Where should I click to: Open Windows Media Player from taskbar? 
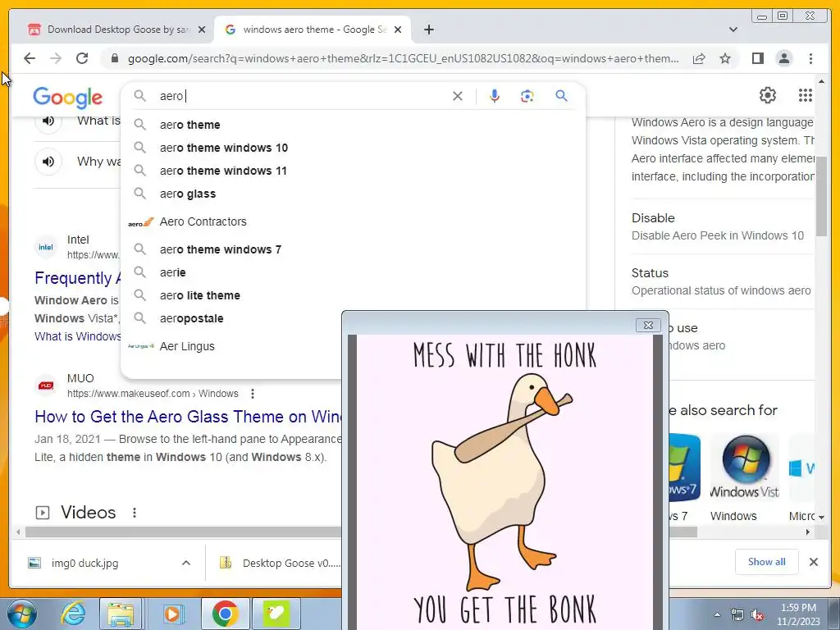point(172,614)
